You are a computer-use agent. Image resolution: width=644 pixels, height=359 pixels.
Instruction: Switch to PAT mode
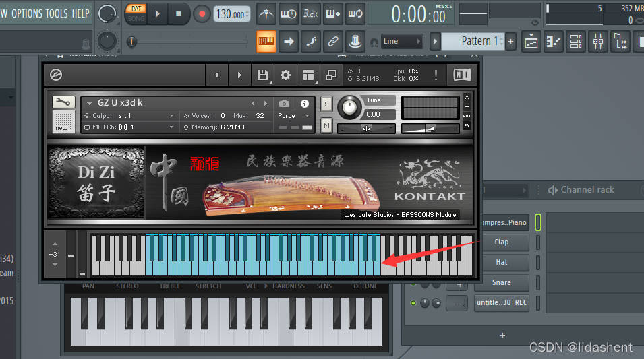[x=136, y=9]
